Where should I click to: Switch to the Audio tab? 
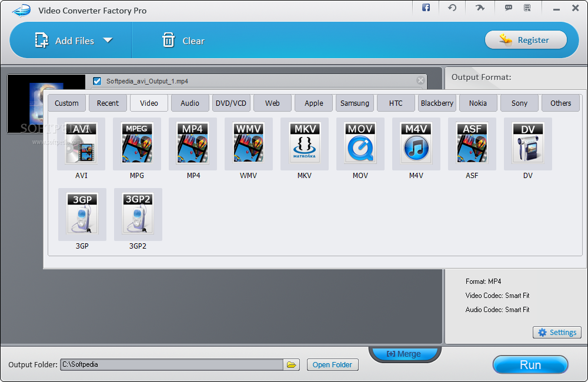click(x=190, y=103)
